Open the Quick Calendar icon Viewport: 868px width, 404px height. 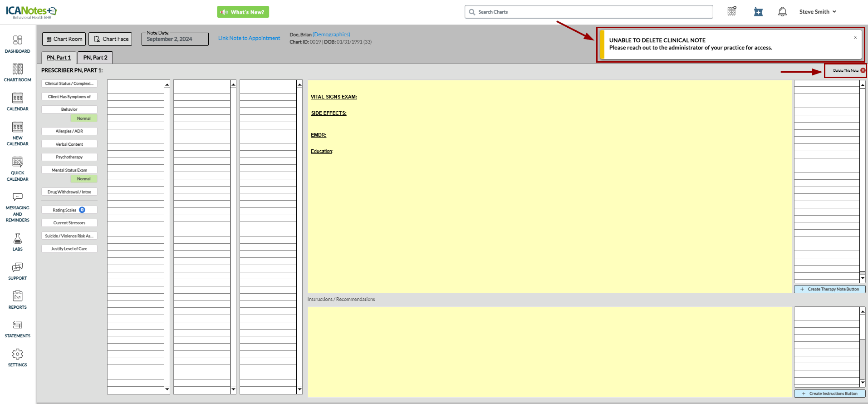click(17, 168)
